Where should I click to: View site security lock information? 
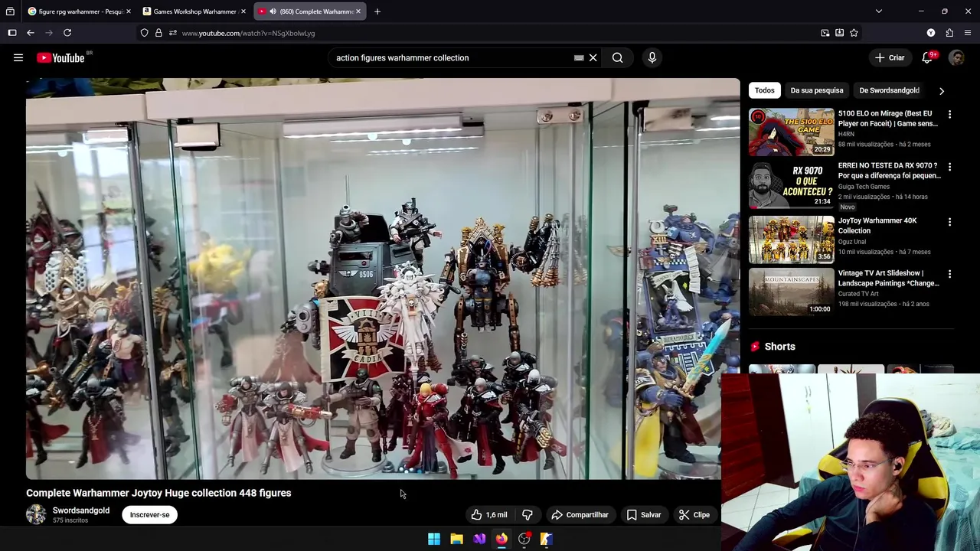click(x=158, y=33)
